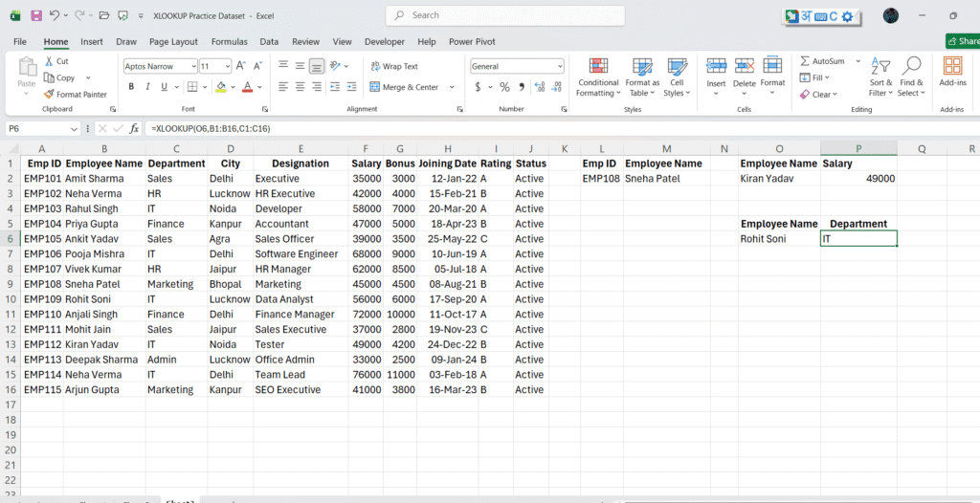Switch to the Page Layout tab

pyautogui.click(x=173, y=41)
